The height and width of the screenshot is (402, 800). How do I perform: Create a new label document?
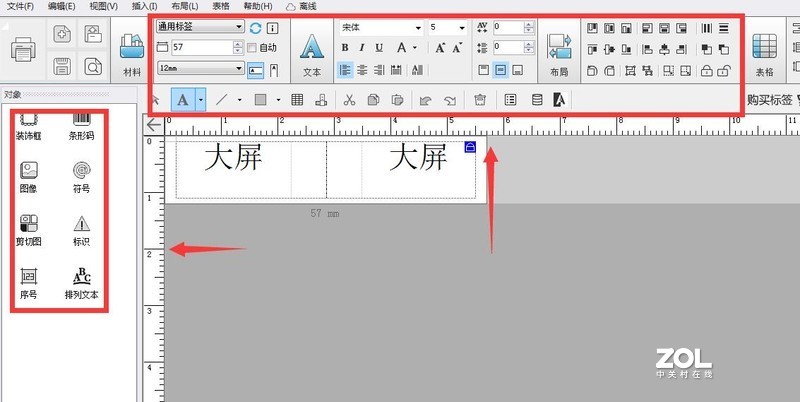pyautogui.click(x=62, y=34)
